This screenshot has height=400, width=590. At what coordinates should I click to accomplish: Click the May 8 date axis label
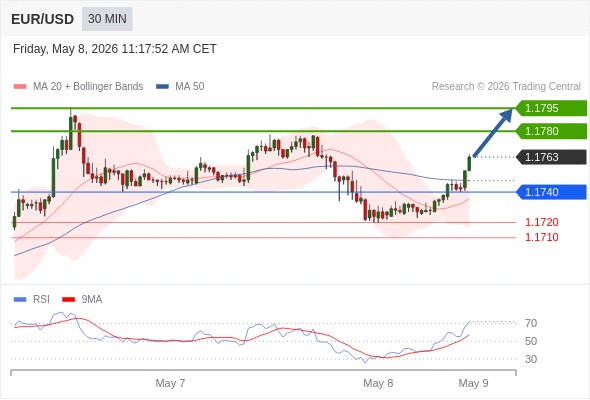tap(378, 383)
